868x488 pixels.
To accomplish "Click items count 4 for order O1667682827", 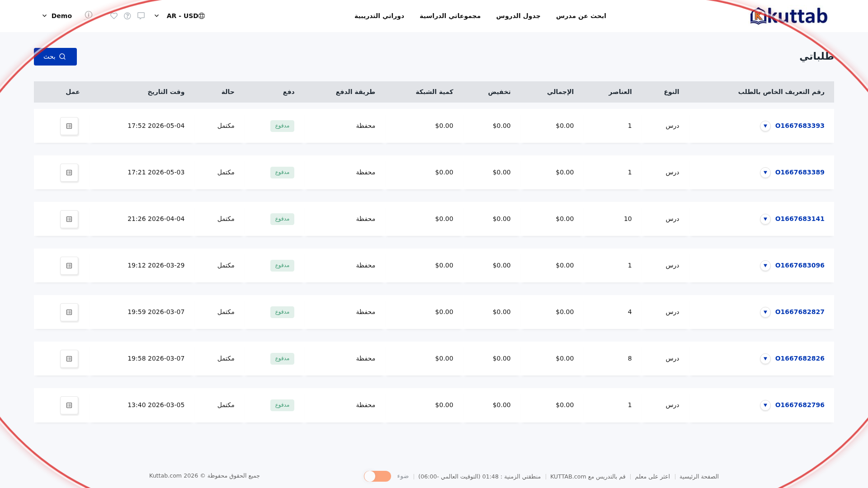I will (630, 312).
